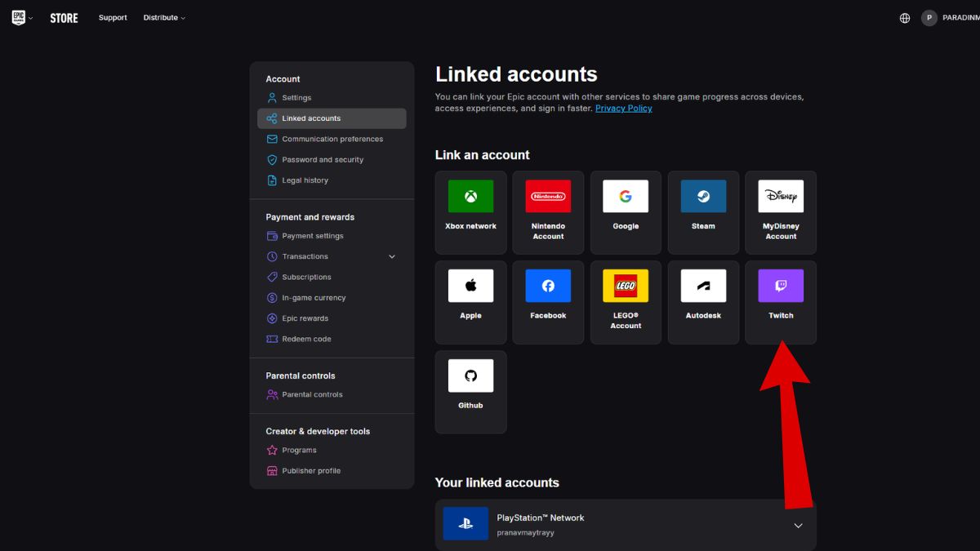
Task: Open the Redeem code page
Action: click(306, 339)
